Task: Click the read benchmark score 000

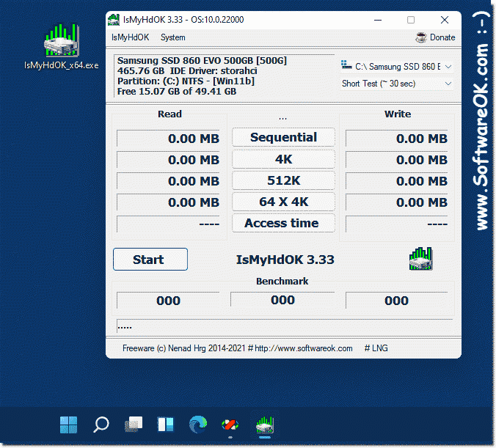Action: (x=168, y=300)
